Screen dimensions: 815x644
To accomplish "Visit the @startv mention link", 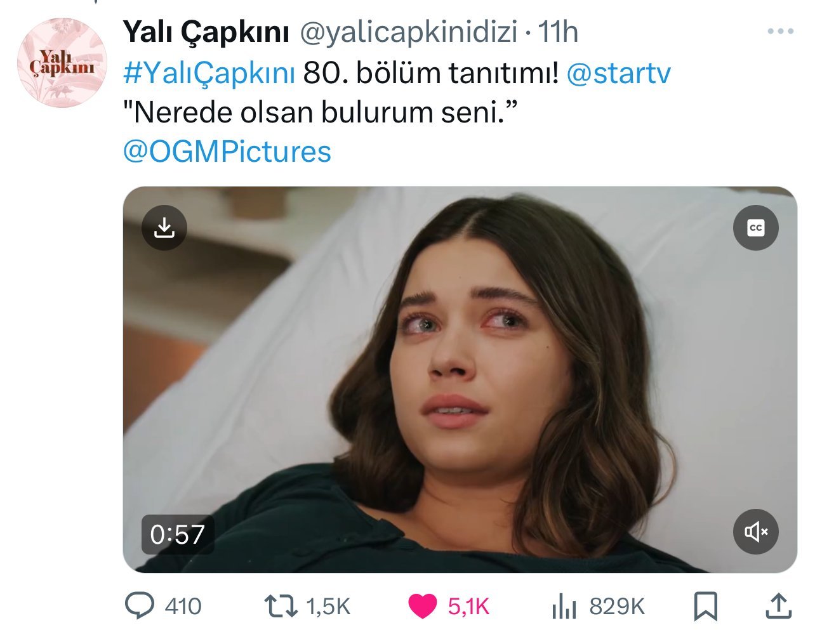I will pyautogui.click(x=618, y=74).
